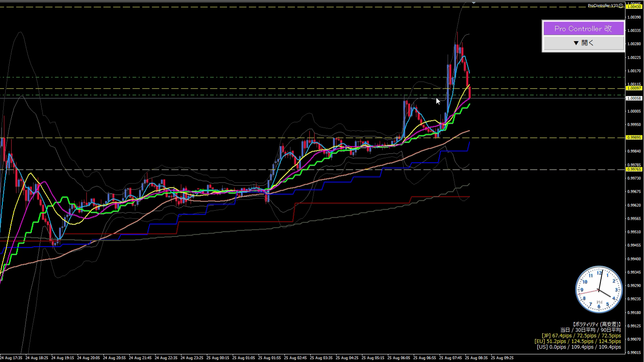
Task: Click the ProController-V33 expert advisor smiley icon
Action: click(x=621, y=6)
